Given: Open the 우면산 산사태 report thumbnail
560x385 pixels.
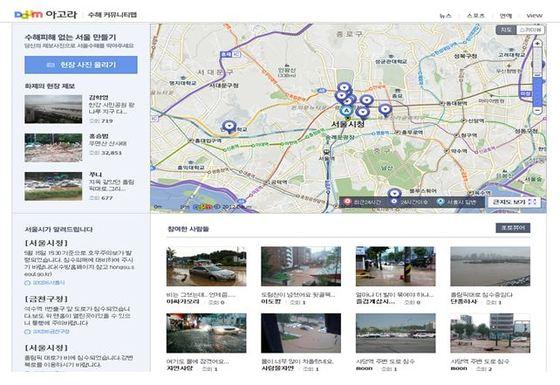Looking at the screenshot, I should [53, 148].
